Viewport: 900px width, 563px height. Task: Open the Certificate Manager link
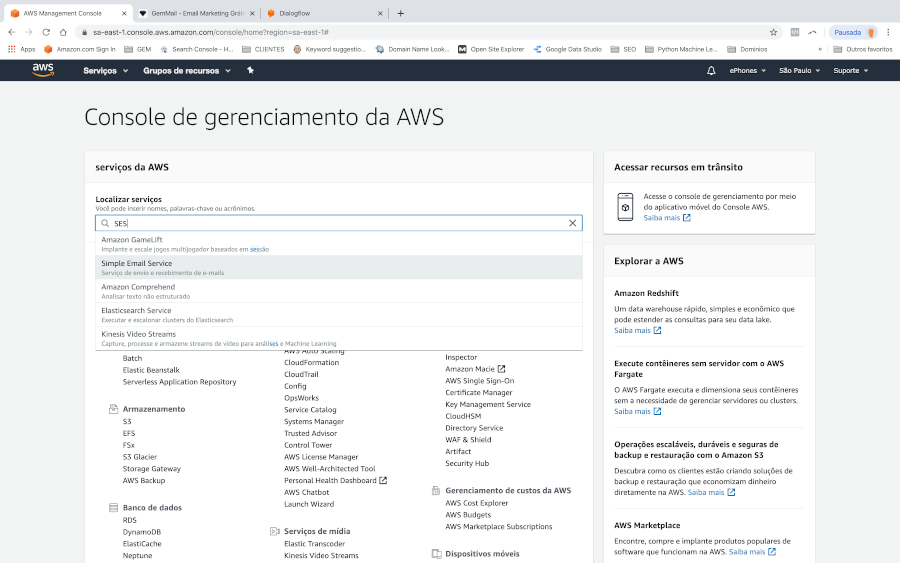click(x=479, y=393)
